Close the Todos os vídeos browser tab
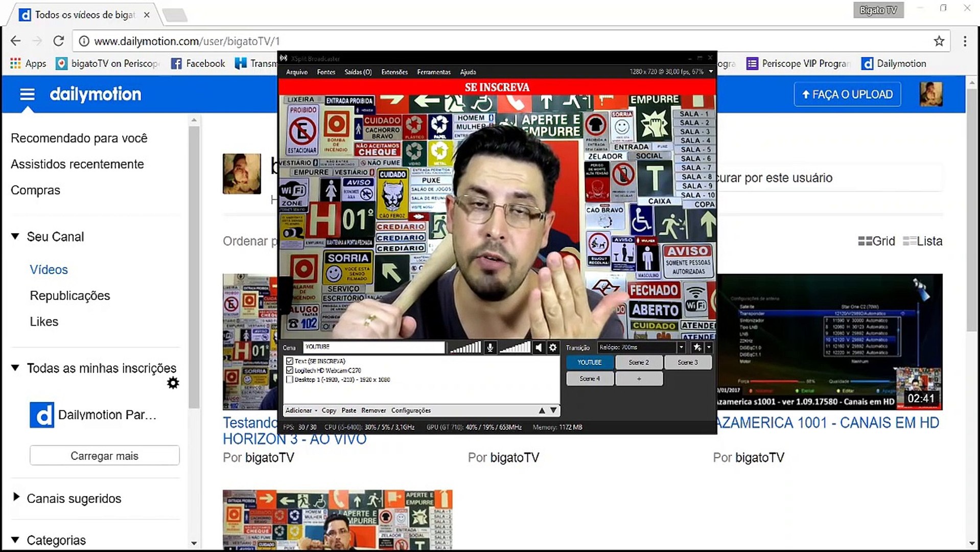The height and width of the screenshot is (552, 980). pos(147,15)
